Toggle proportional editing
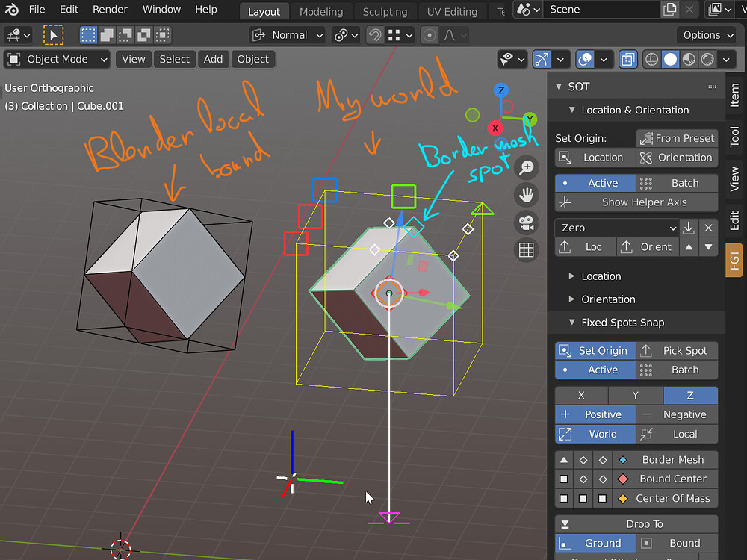Screen dimensions: 747x560 click(x=430, y=35)
